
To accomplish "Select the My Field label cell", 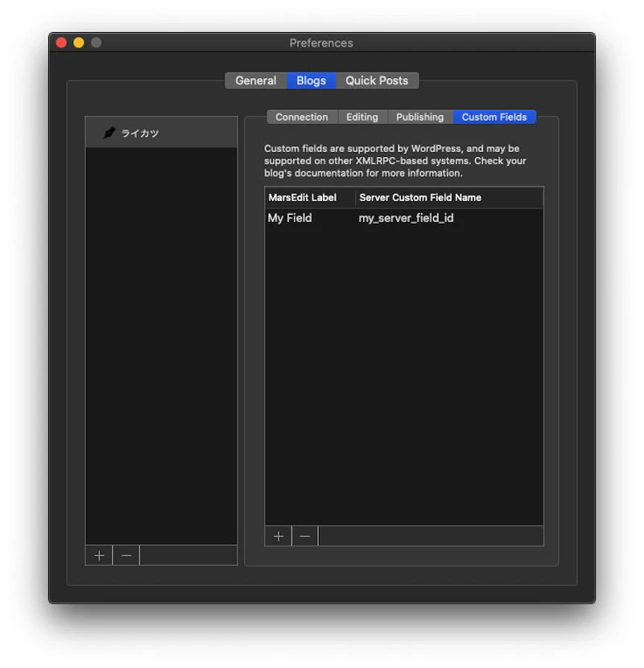I will (310, 218).
